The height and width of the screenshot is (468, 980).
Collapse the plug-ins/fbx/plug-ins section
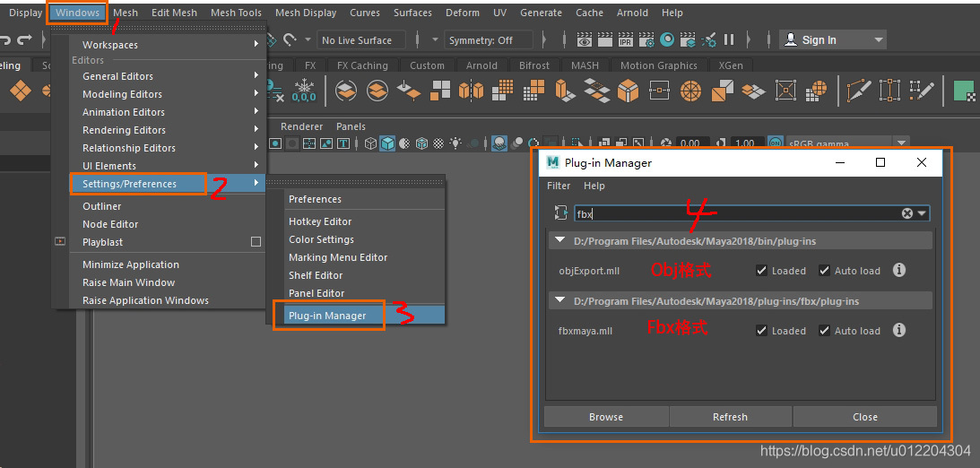coord(560,300)
